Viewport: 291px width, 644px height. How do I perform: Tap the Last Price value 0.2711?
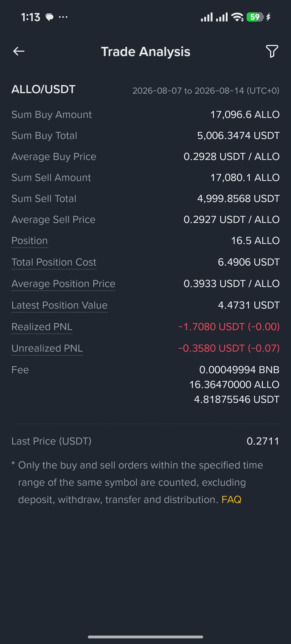click(263, 441)
